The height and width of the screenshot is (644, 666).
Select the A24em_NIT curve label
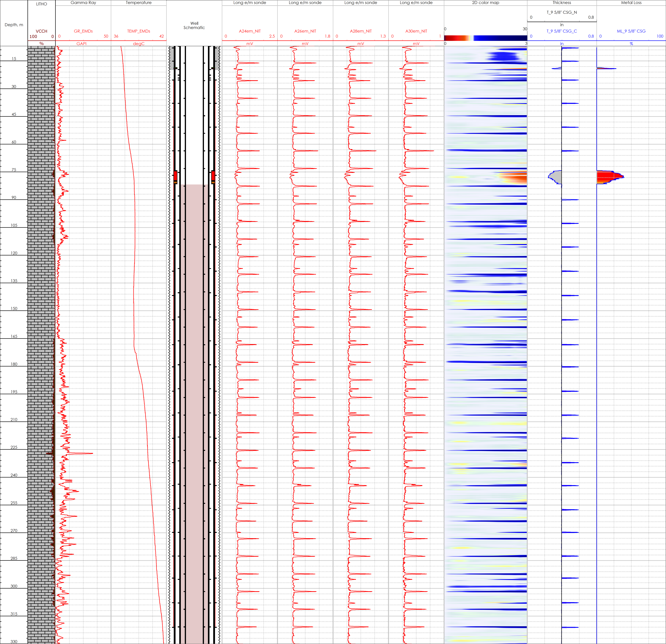(x=250, y=31)
